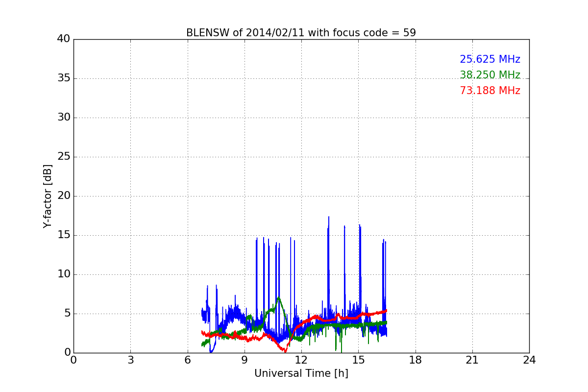
Task: Select the red '73.188 MHz' legend label
Action: coord(490,91)
